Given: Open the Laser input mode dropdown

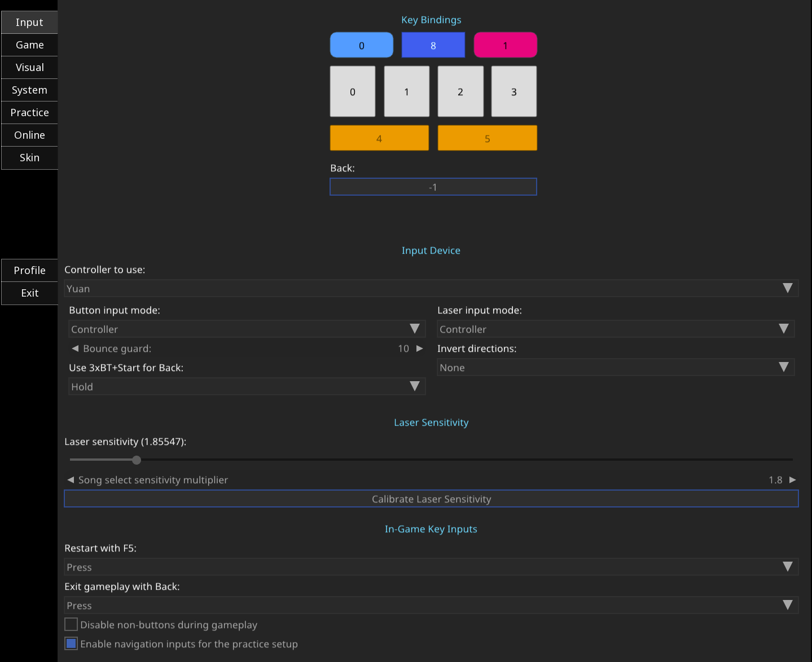Looking at the screenshot, I should pyautogui.click(x=616, y=329).
